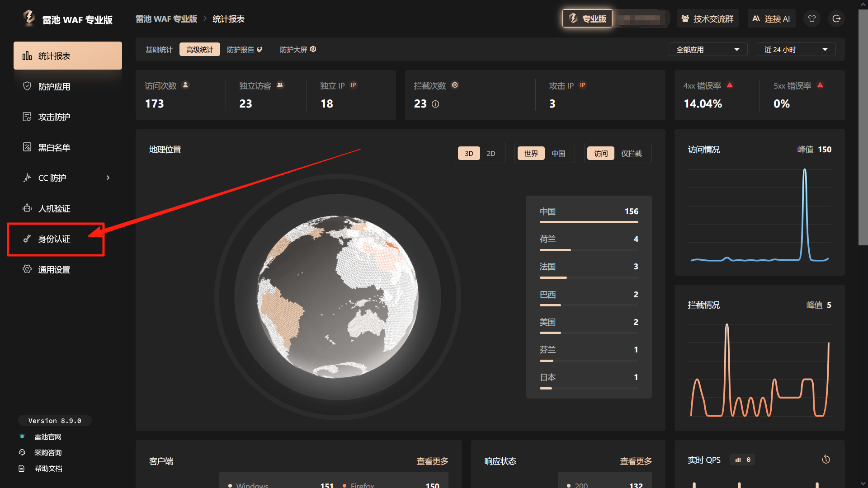This screenshot has height=488, width=868.
Task: Click 查看更多 in 响应状态 panel
Action: (636, 461)
